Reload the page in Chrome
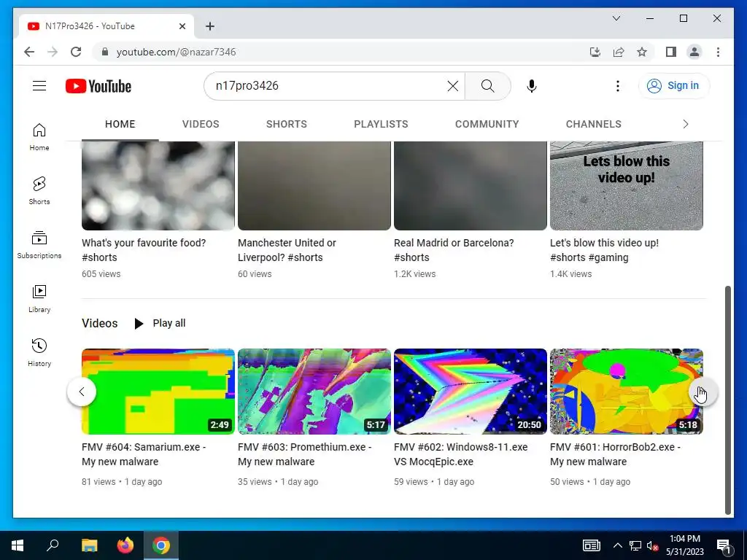747x560 pixels. click(x=76, y=52)
